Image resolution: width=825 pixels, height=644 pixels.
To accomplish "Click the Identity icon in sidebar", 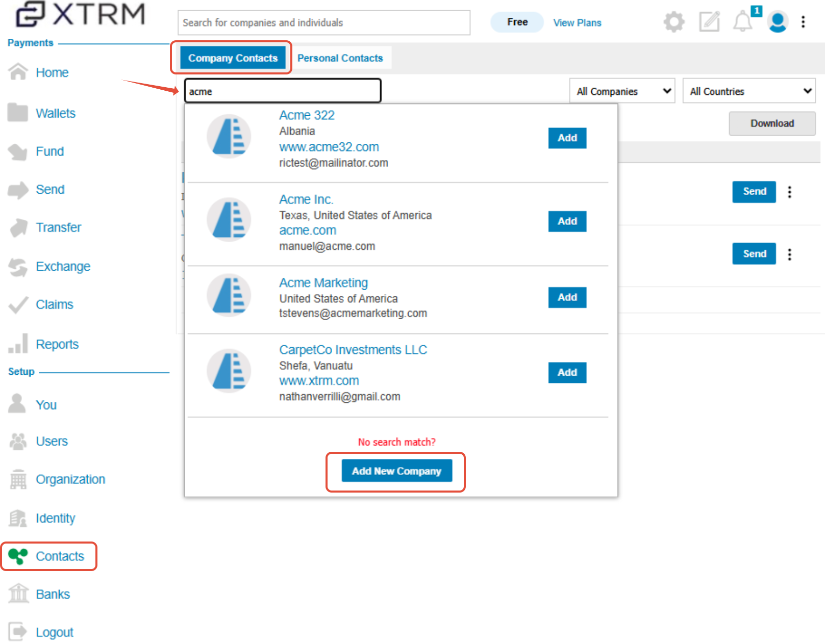I will [18, 518].
